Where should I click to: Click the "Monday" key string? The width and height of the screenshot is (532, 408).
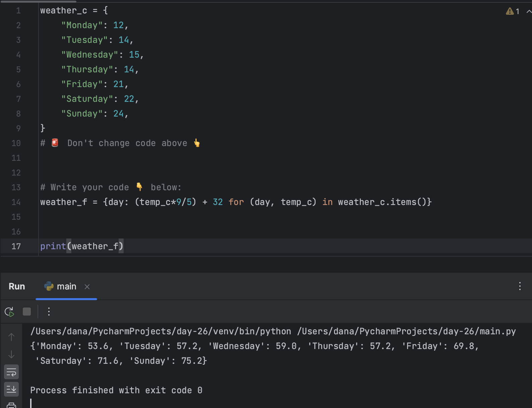pyautogui.click(x=82, y=25)
